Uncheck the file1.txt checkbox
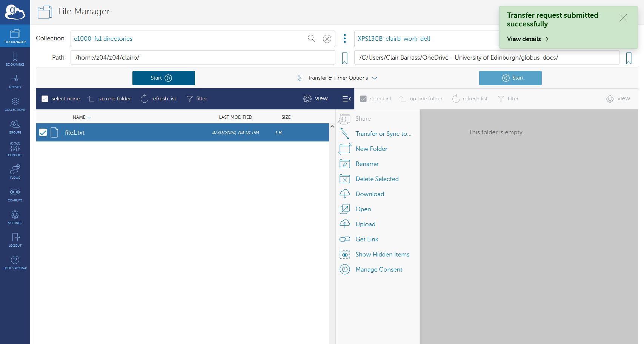 click(43, 132)
